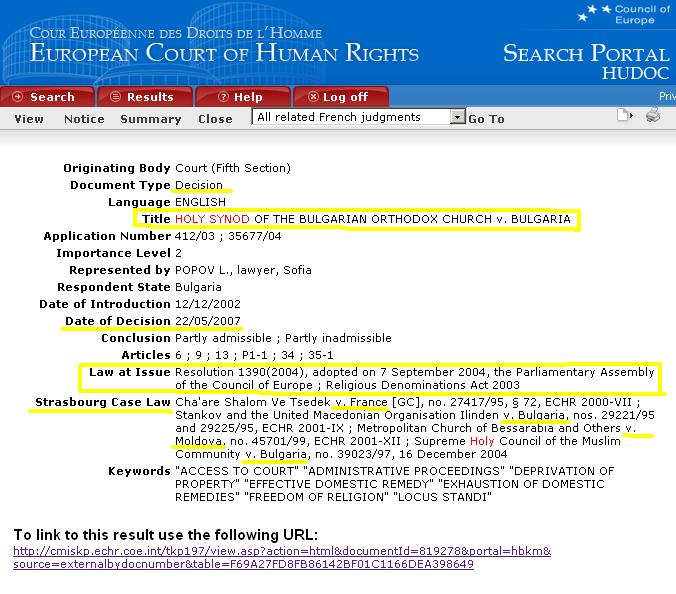The width and height of the screenshot is (676, 594).
Task: Click the Log off X icon
Action: 313,97
